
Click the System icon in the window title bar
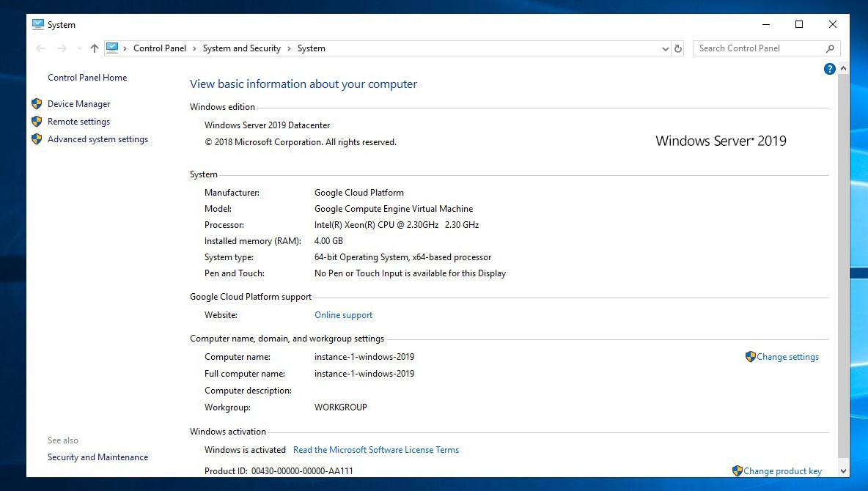coord(37,23)
